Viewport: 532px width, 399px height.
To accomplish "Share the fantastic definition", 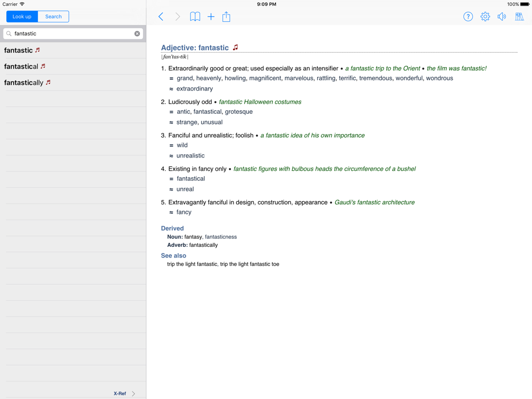I will point(226,17).
